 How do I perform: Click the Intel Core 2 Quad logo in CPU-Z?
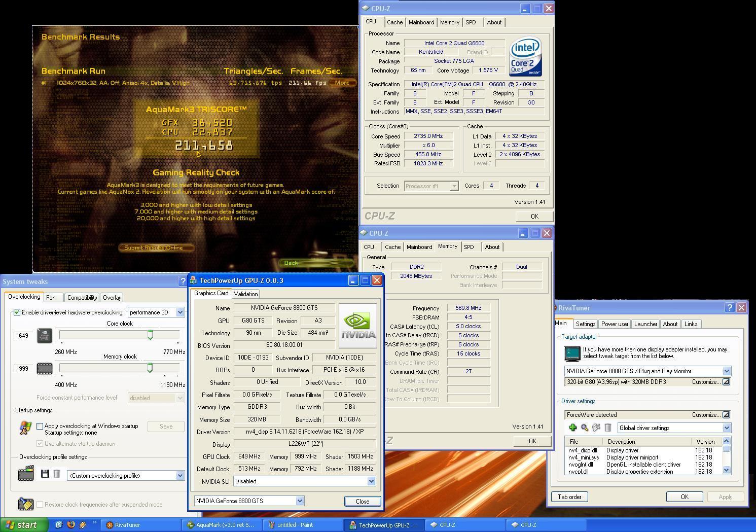(526, 56)
